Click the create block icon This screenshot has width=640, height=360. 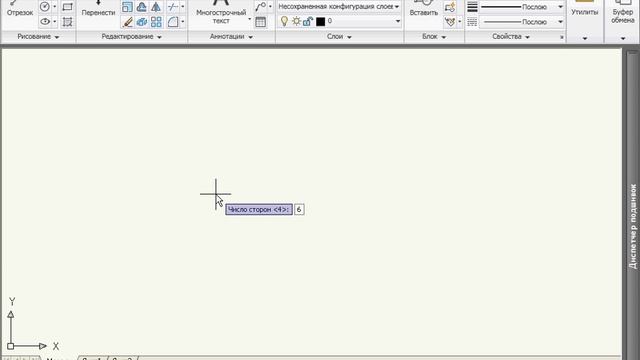(x=450, y=7)
